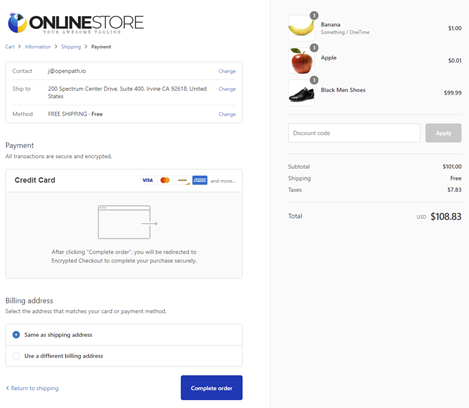Image resolution: width=469 pixels, height=408 pixels.
Task: Click the Visa card icon
Action: click(x=147, y=180)
